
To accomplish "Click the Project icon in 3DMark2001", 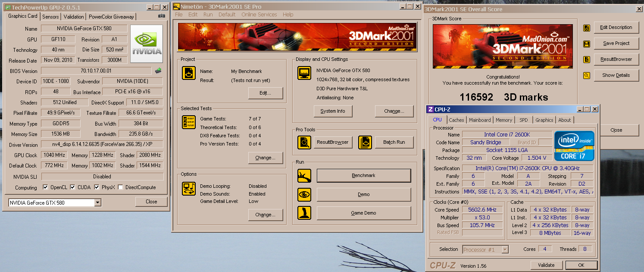I will pos(188,73).
